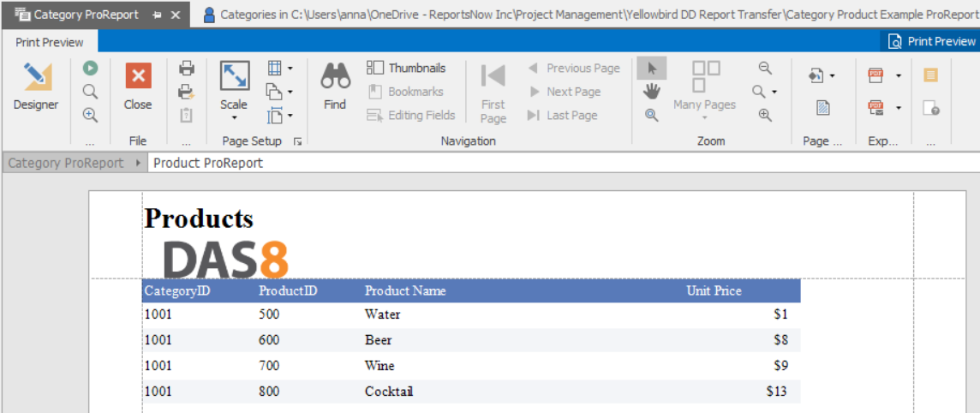Expand the Scale dropdown arrow
The height and width of the screenshot is (413, 980).
pyautogui.click(x=235, y=117)
